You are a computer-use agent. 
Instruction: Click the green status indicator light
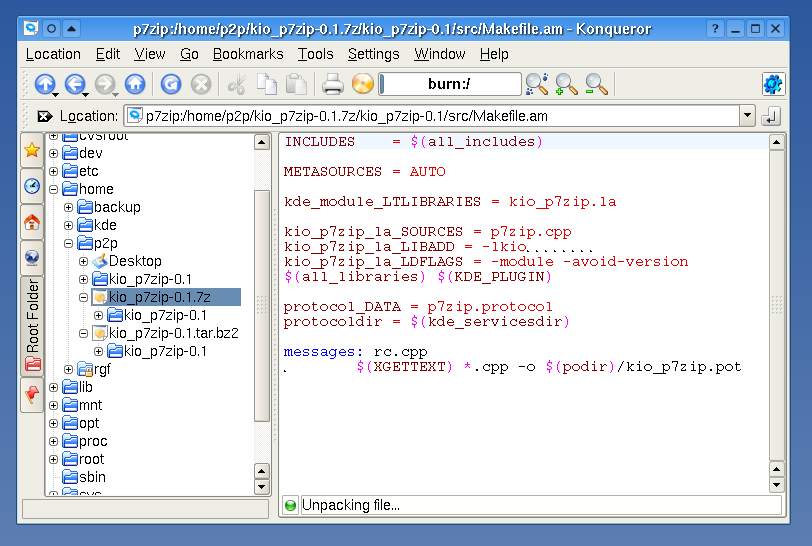[291, 505]
